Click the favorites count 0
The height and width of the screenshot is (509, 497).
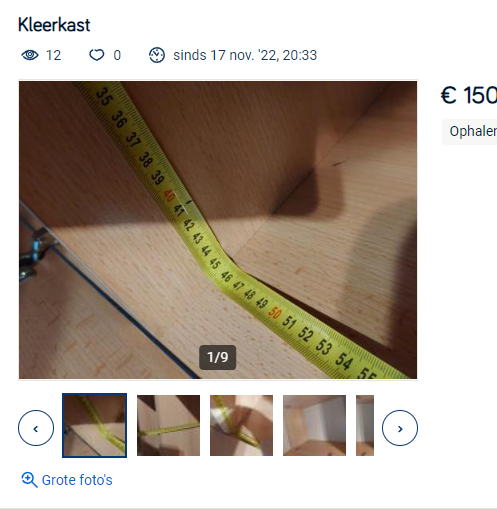117,55
